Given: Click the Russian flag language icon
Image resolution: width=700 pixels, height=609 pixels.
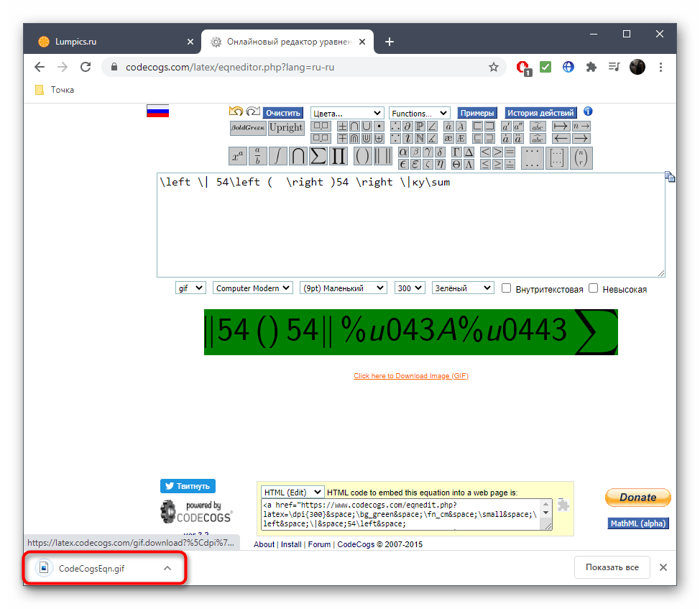Looking at the screenshot, I should click(x=157, y=111).
